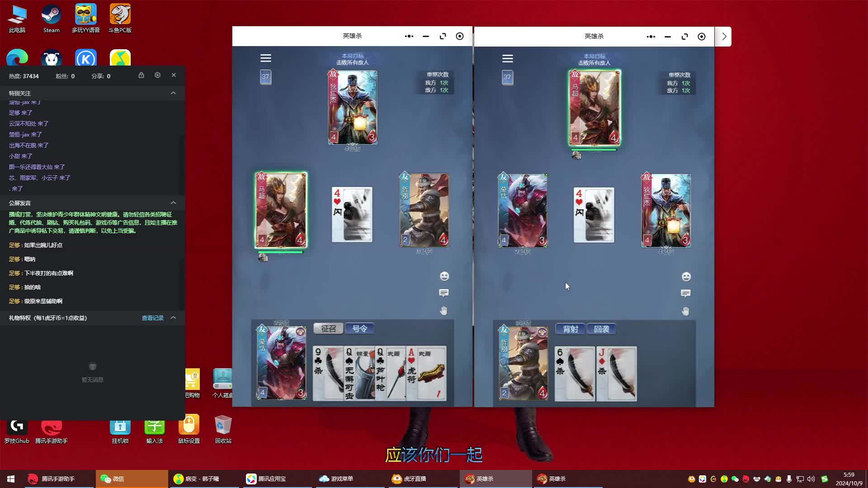
Task: Click the hand icon in the left game window
Action: [x=443, y=310]
